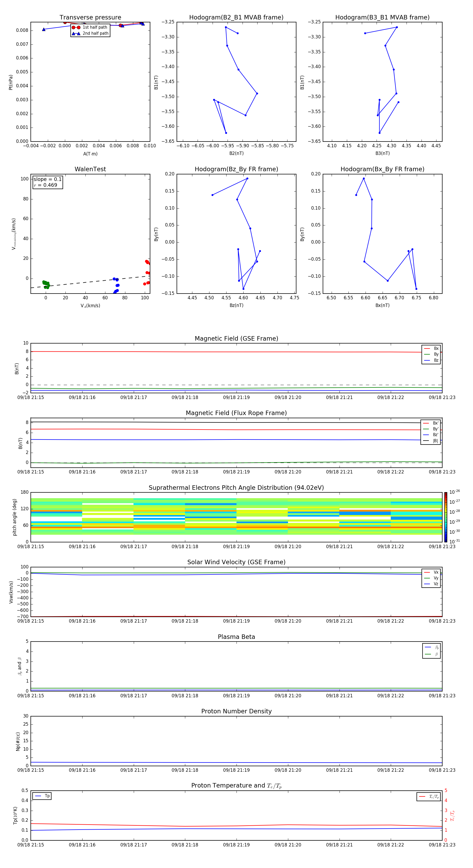Select the Vz legend entry
Viewport: 473px width, 868px height.
pyautogui.click(x=431, y=584)
